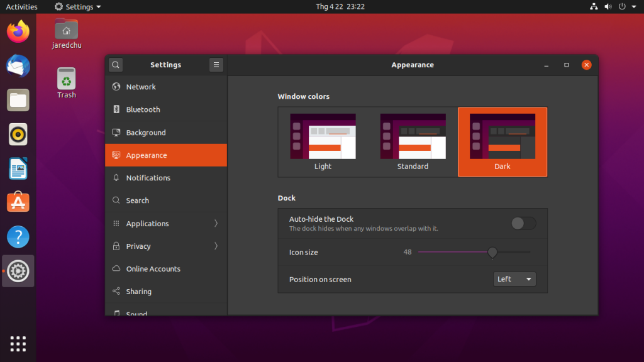
Task: Choose the Light window color theme
Action: (x=323, y=135)
